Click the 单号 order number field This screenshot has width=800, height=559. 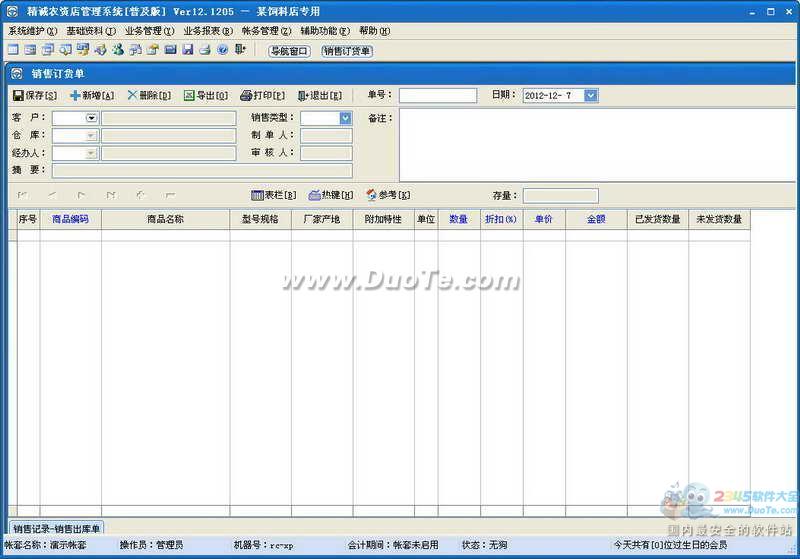(438, 95)
